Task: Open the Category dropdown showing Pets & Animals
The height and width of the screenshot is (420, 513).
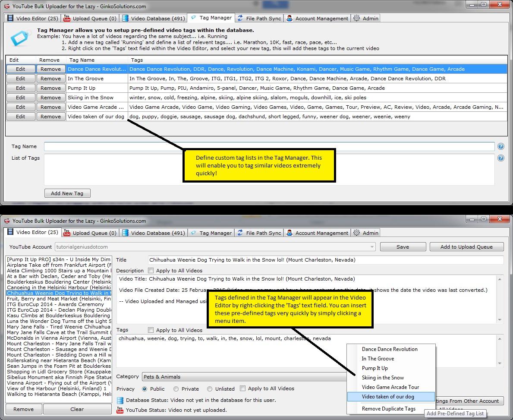Action: click(244, 377)
